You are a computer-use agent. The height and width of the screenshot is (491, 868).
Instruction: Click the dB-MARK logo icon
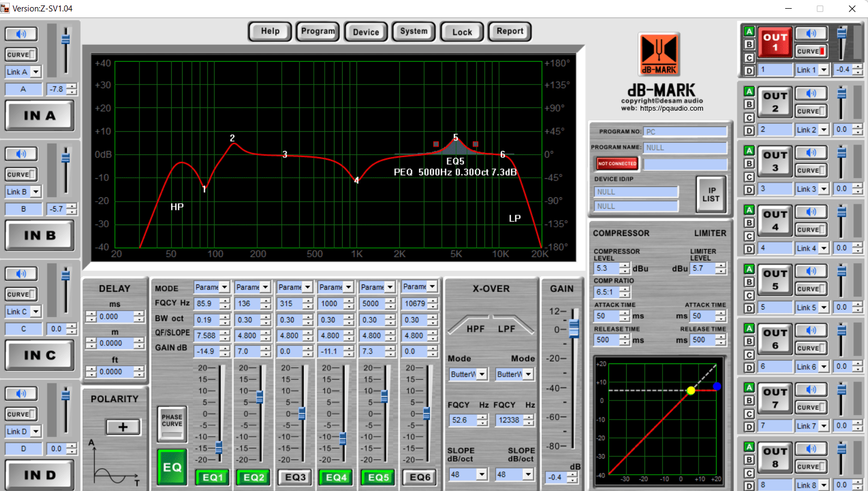tap(659, 54)
